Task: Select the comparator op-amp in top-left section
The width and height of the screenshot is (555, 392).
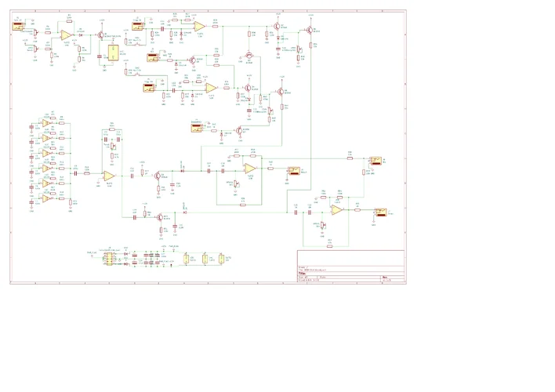Action: pyautogui.click(x=66, y=35)
